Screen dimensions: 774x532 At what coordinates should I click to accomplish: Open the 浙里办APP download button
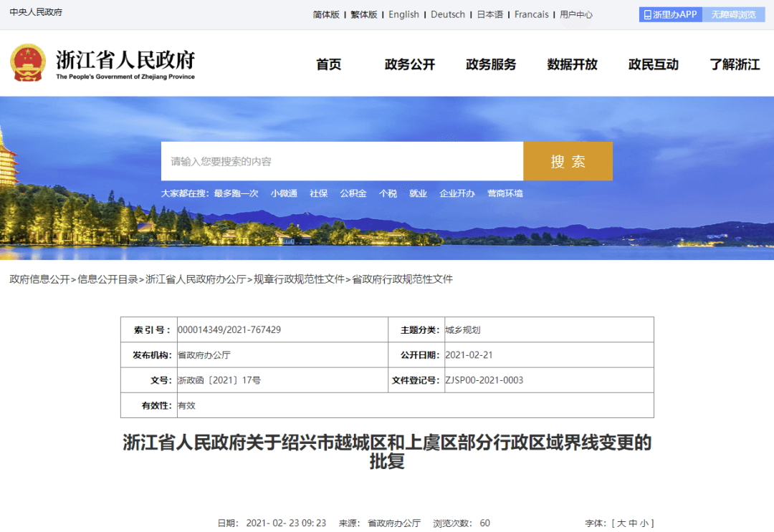pyautogui.click(x=669, y=14)
